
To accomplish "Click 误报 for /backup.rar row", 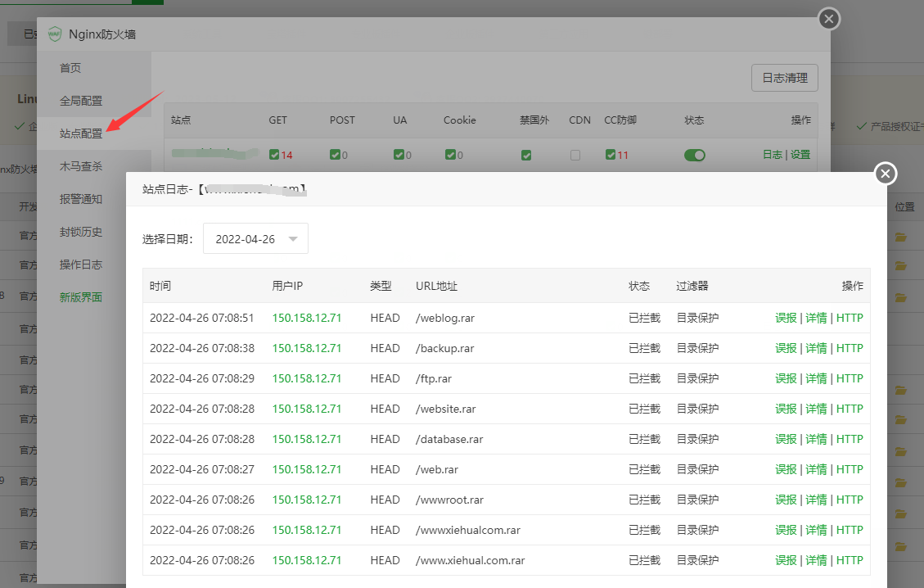I will (786, 348).
